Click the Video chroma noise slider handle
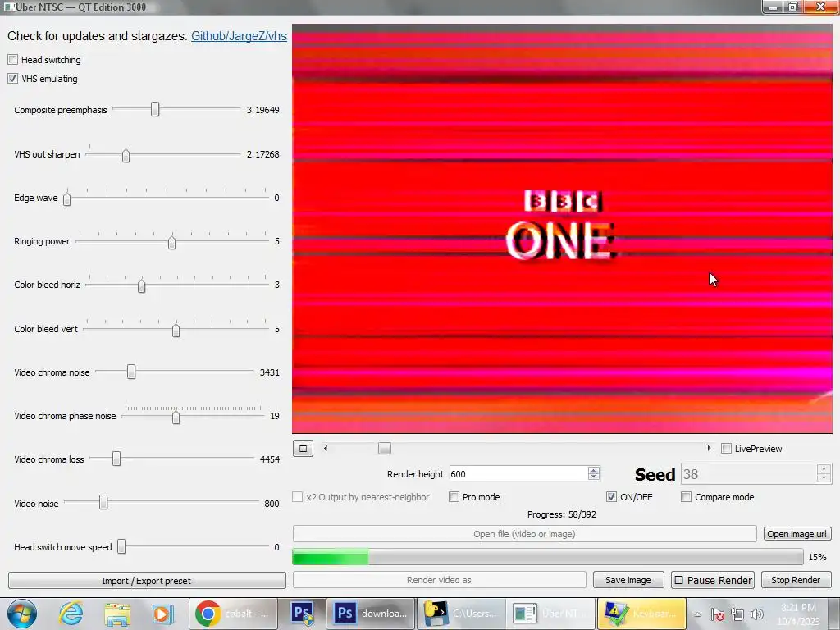The width and height of the screenshot is (840, 630). click(131, 372)
